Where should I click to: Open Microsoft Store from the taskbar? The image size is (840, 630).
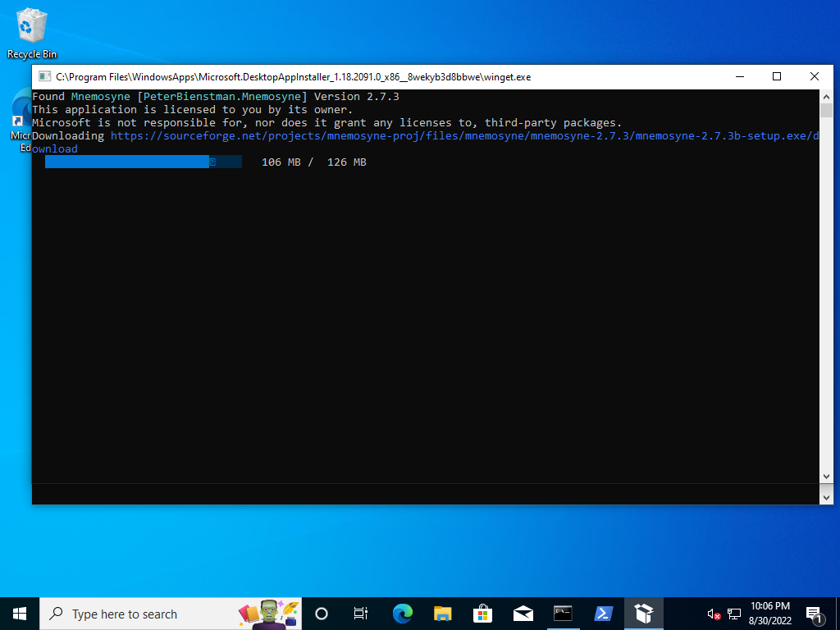482,614
